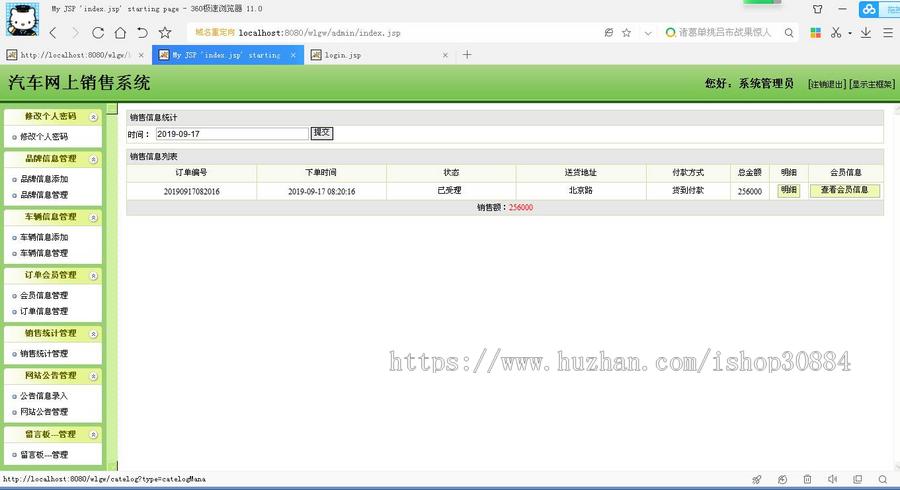Open 品牌信息管理 menu link
The image size is (900, 490).
click(x=44, y=195)
